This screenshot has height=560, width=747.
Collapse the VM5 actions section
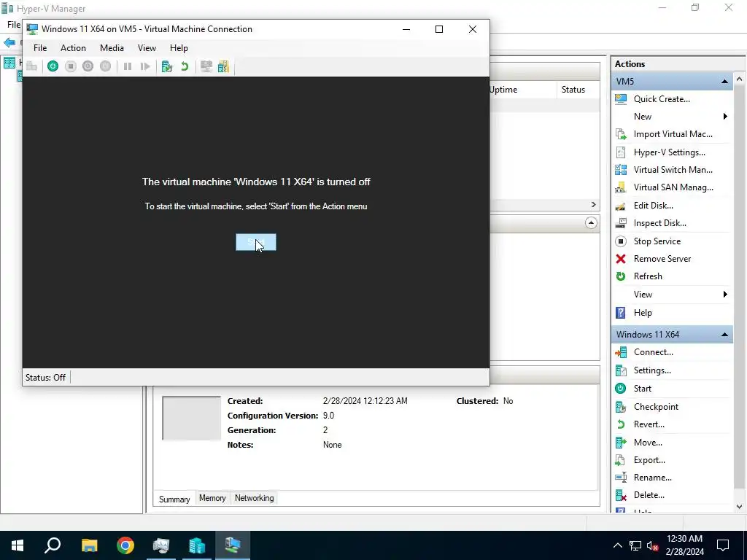(724, 82)
